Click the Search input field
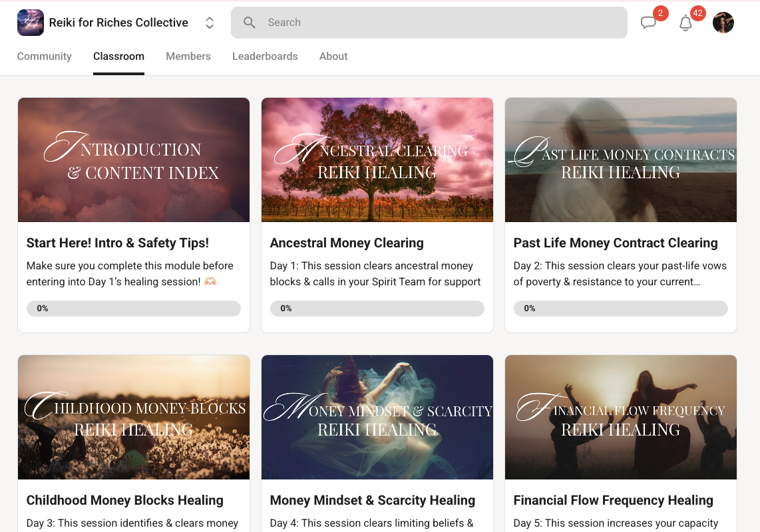The height and width of the screenshot is (532, 760). tap(429, 23)
